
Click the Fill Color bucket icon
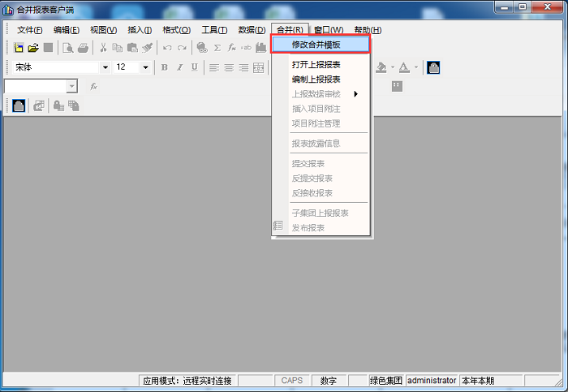coord(381,67)
